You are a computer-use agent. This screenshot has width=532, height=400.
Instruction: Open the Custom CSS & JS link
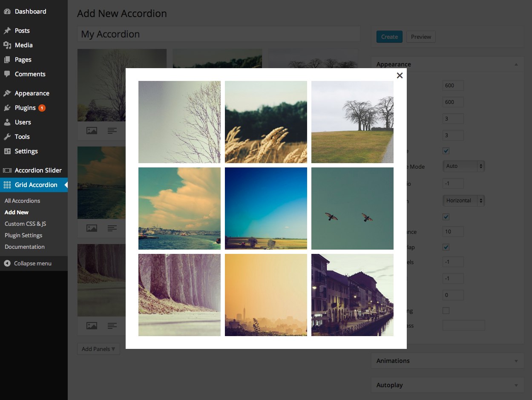tap(26, 224)
